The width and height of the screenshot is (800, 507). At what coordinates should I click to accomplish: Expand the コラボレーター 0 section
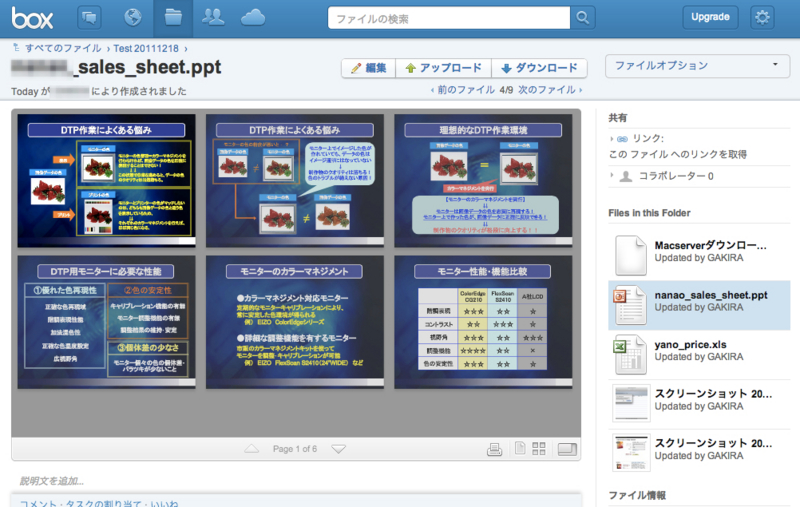(x=611, y=175)
